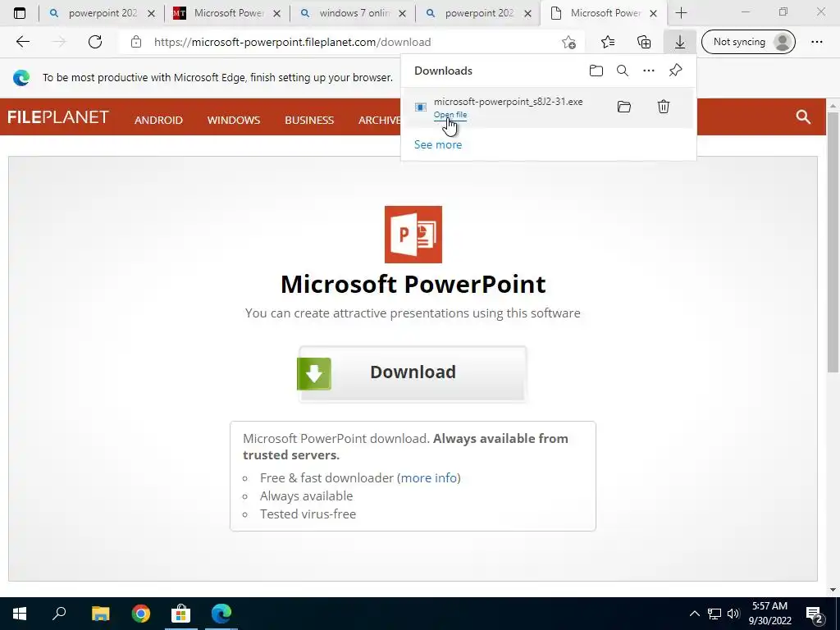This screenshot has width=840, height=630.
Task: Switch to windows 7 onlin tab
Action: click(x=353, y=13)
